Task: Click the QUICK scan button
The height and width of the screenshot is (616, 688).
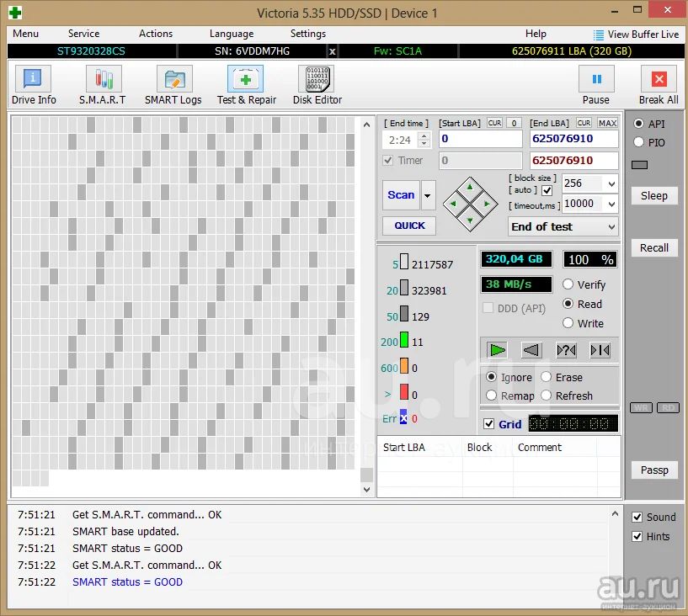Action: point(409,226)
